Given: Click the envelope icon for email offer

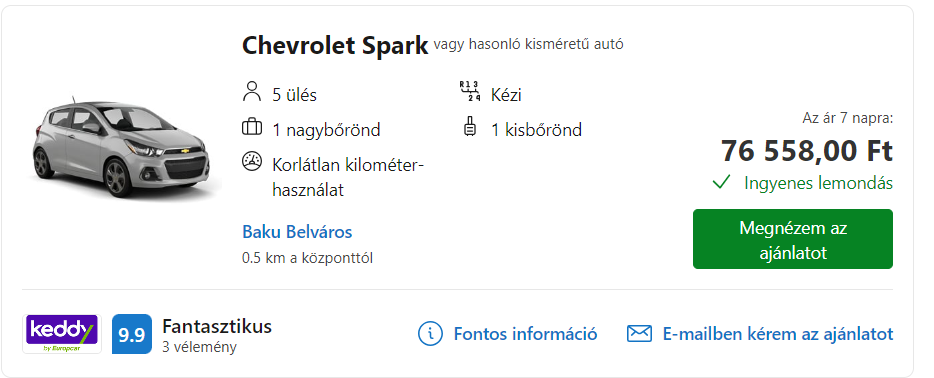Looking at the screenshot, I should [x=639, y=333].
